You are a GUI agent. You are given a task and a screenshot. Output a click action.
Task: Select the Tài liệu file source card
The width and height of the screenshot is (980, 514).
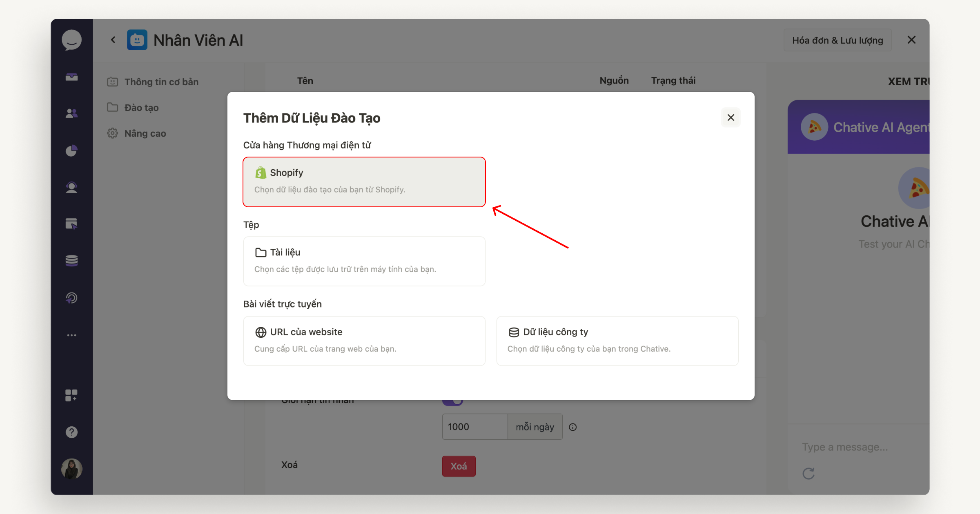(364, 261)
